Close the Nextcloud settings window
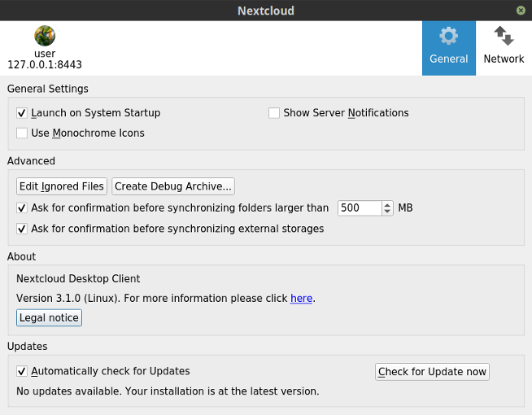Screen dimensions: 532x415 [x=521, y=11]
